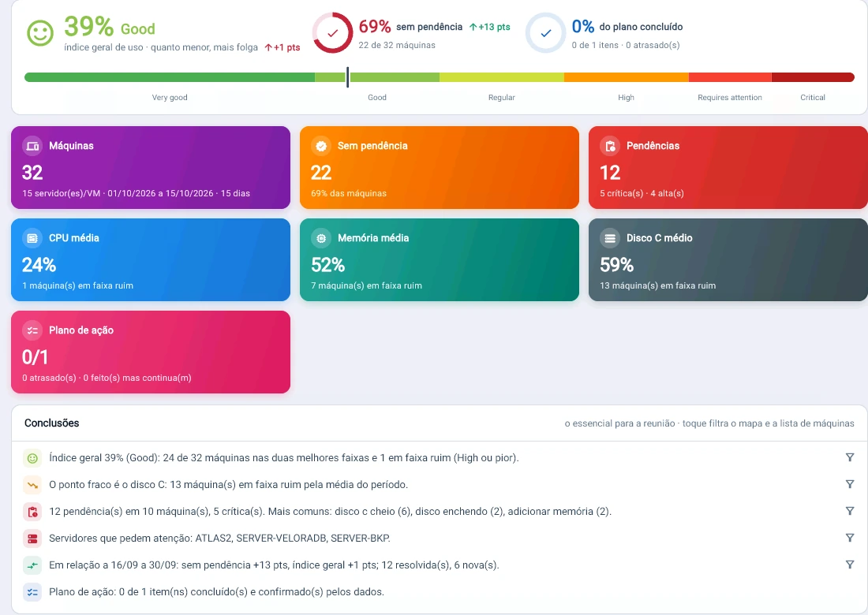
Task: Open the CPU média 24% card
Action: [x=151, y=260]
